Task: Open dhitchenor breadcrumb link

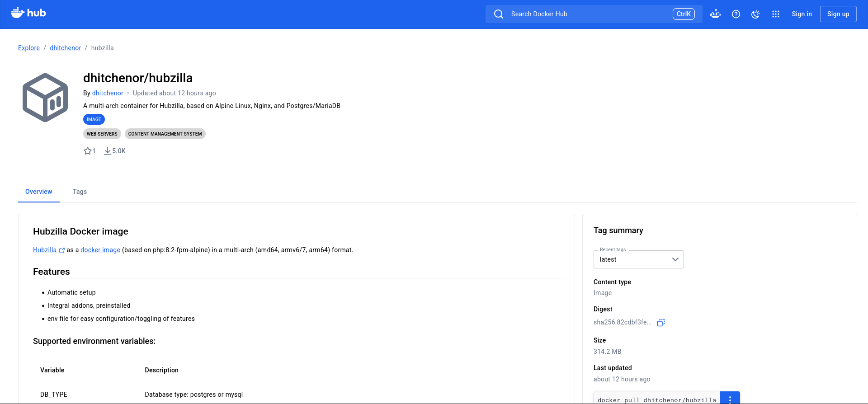Action: (66, 48)
